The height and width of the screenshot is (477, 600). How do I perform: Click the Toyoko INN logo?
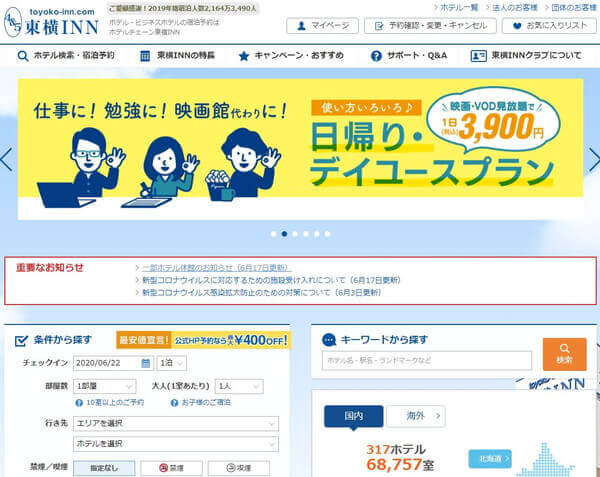[x=51, y=22]
